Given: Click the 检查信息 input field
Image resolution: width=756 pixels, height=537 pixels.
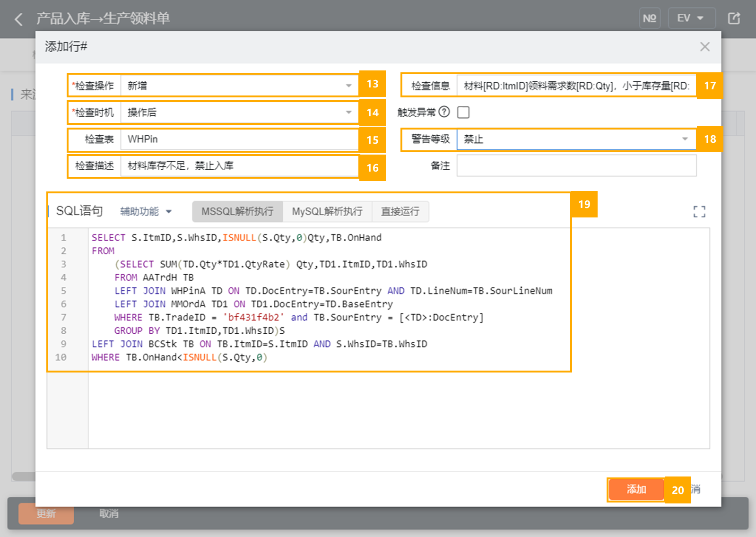Looking at the screenshot, I should 576,86.
